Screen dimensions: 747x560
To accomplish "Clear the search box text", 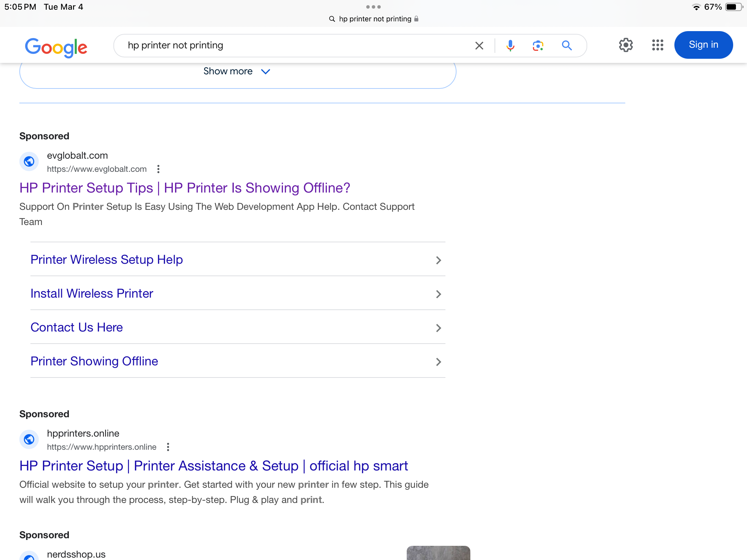I will coord(479,45).
